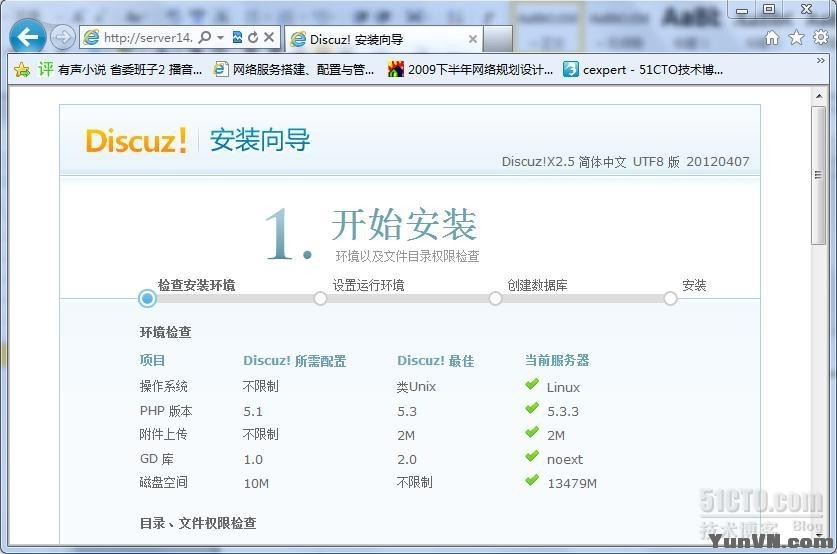Click the 当前服务器 column header

(x=557, y=360)
